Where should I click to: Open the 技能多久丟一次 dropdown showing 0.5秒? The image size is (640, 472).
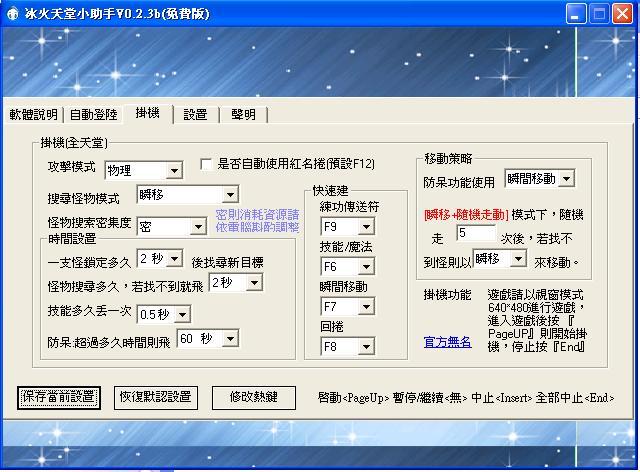point(164,314)
